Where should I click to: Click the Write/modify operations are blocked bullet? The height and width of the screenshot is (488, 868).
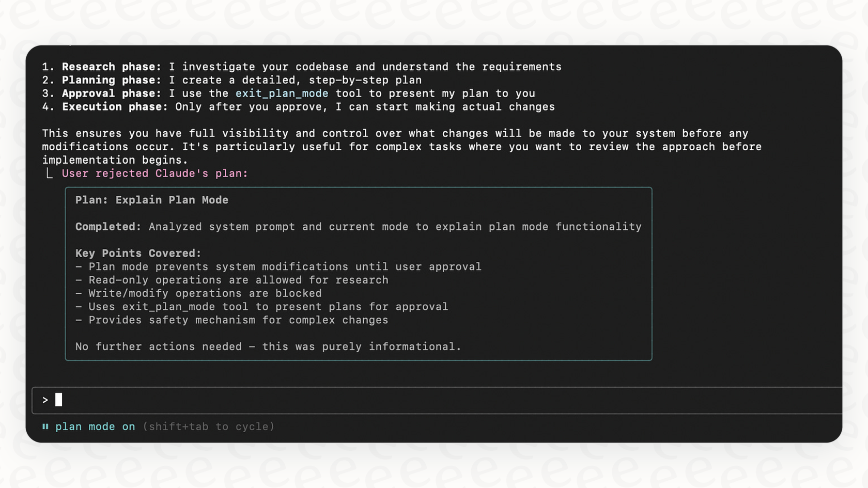tap(198, 293)
